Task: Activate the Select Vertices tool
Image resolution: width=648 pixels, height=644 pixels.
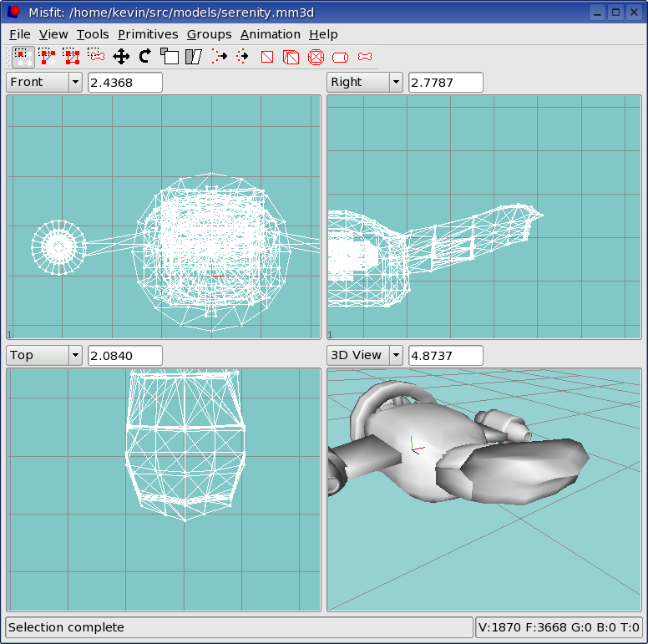Action: click(23, 57)
